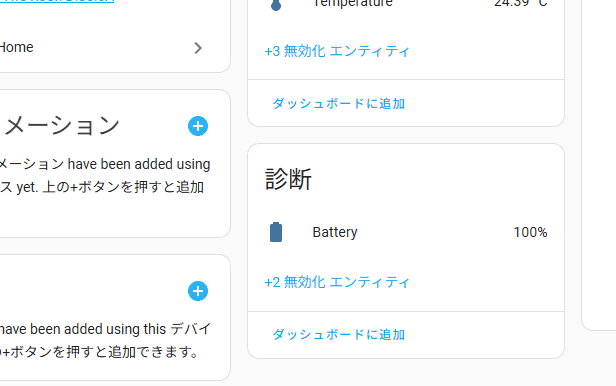Viewport: 616px width, 386px height.
Task: Click ダッシュボードに追加 in the 診断 card
Action: click(x=339, y=335)
